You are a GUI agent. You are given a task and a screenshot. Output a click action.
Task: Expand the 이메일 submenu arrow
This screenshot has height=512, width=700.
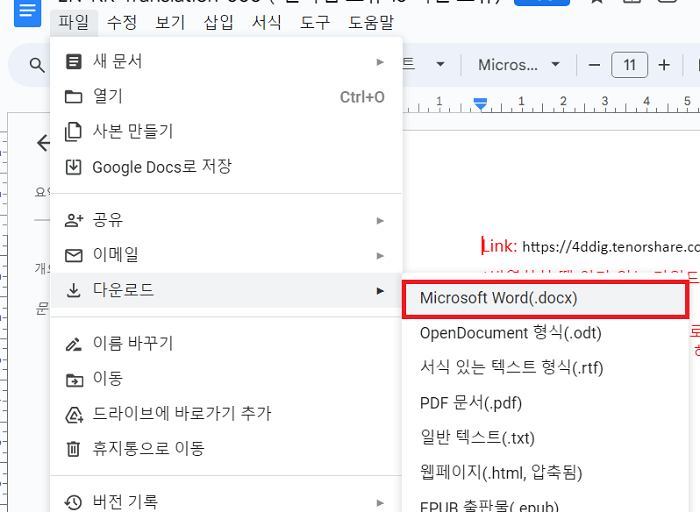[x=380, y=256]
